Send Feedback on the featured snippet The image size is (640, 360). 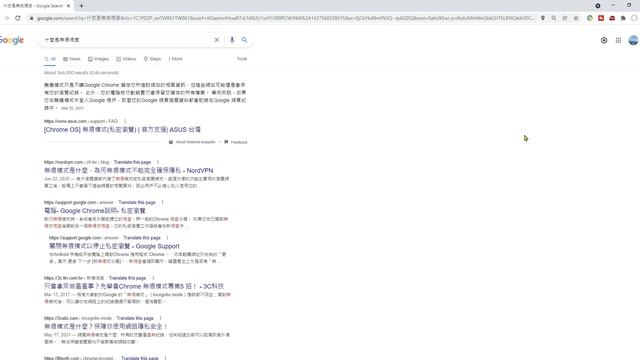(x=236, y=142)
